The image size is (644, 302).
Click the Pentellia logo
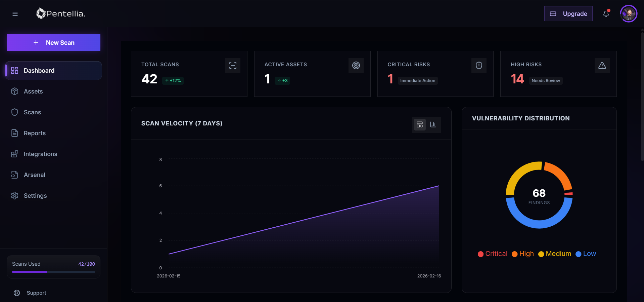pyautogui.click(x=61, y=14)
